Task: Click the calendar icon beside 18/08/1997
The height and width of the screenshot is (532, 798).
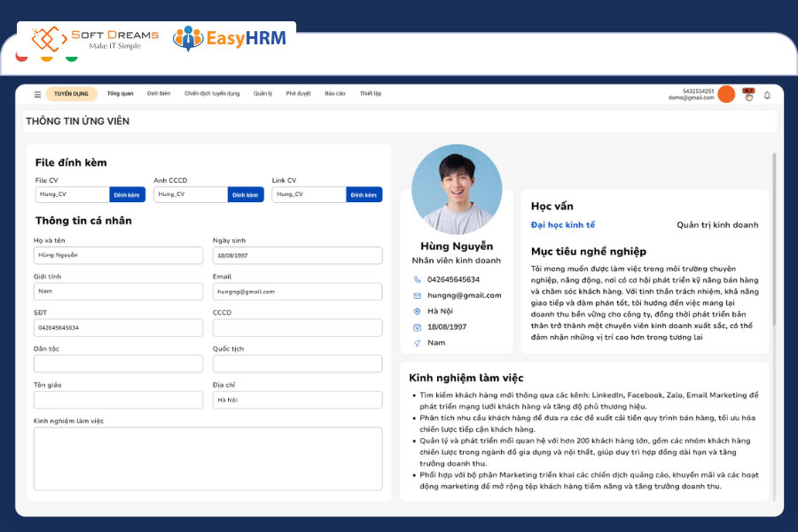Action: [417, 326]
